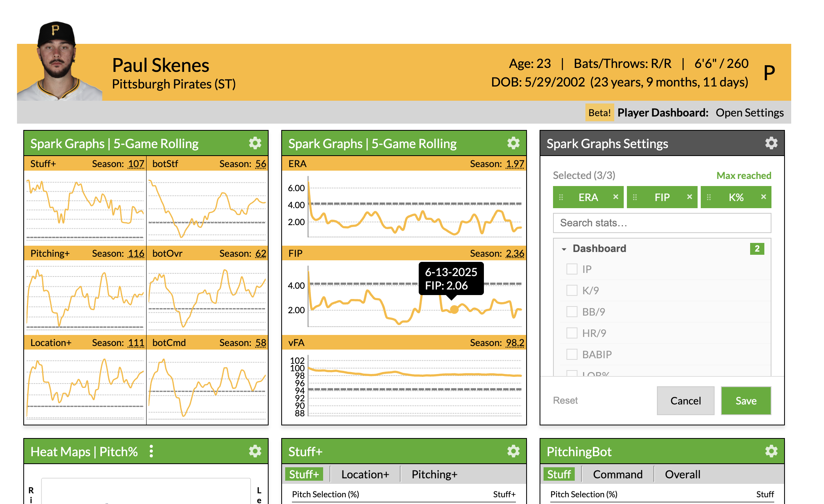This screenshot has height=504, width=824.
Task: Remove K% from selected stats
Action: 763,197
